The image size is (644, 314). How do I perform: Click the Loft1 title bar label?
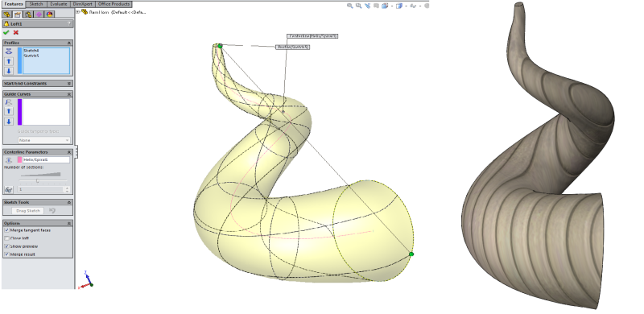(16, 24)
